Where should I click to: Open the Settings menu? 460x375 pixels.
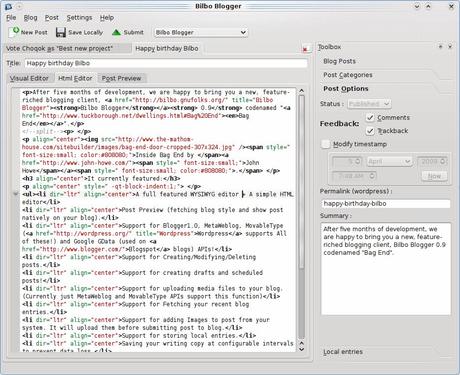tap(79, 18)
